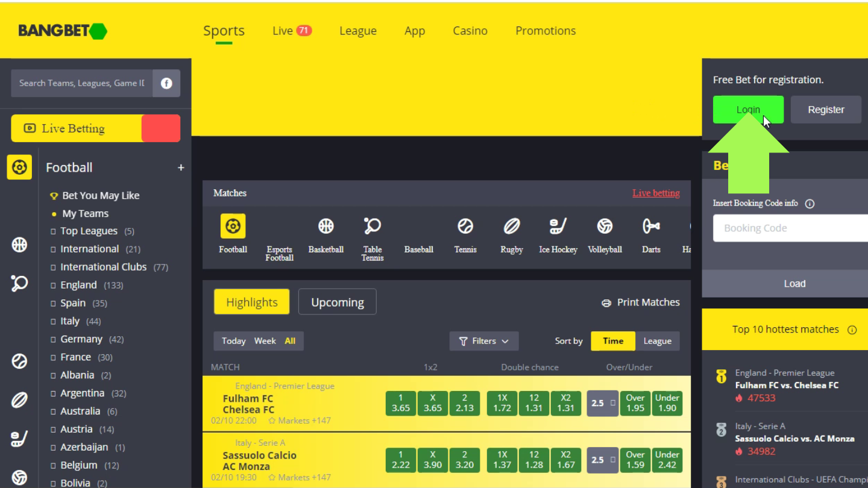The height and width of the screenshot is (488, 868).
Task: Expand Football with the plus sign
Action: [x=181, y=168]
